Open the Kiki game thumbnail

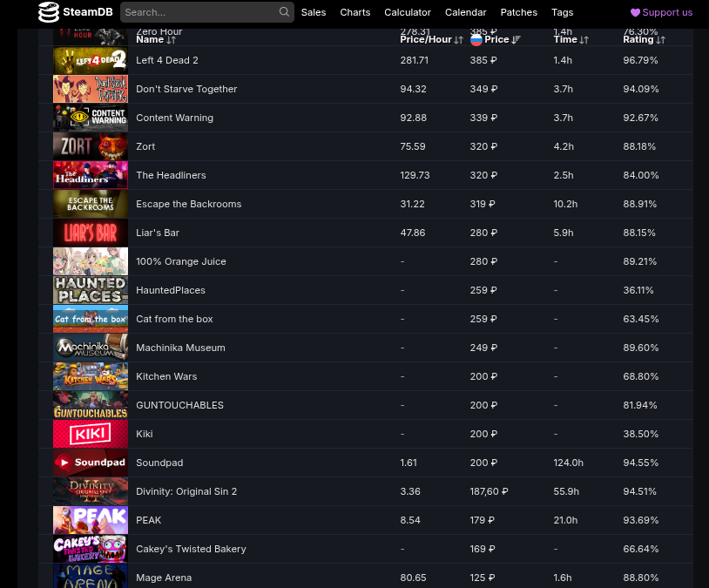point(91,434)
